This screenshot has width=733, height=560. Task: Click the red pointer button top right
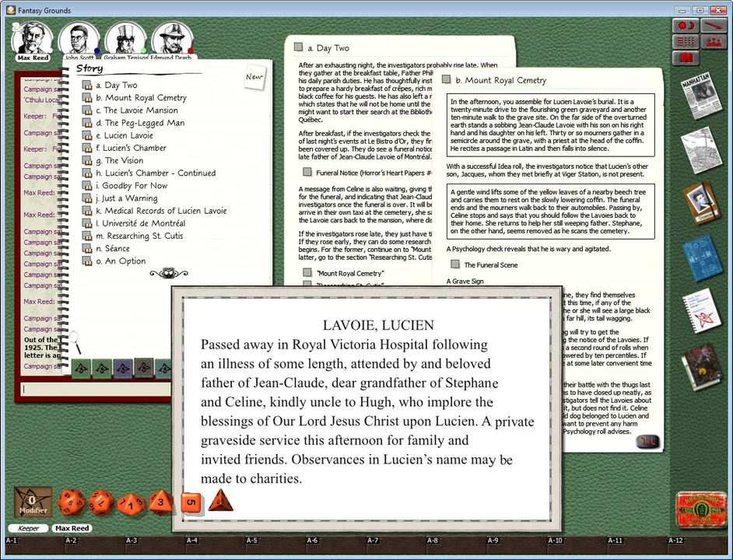pyautogui.click(x=714, y=26)
